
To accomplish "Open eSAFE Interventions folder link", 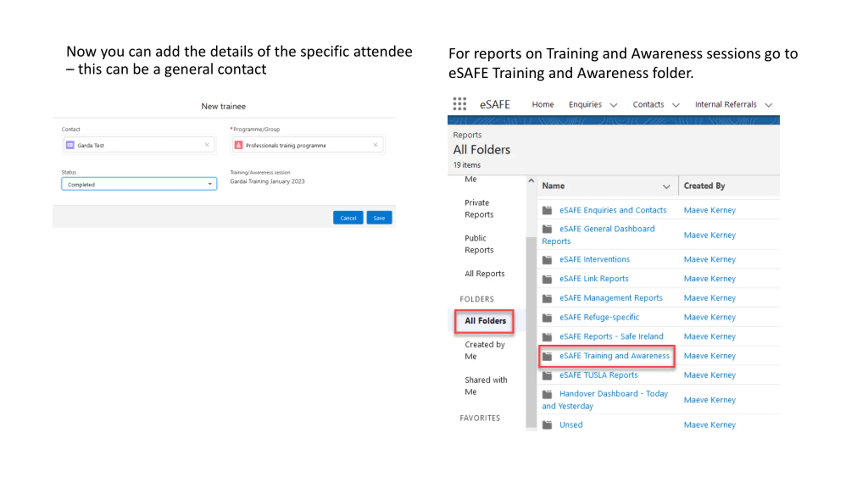I will 594,259.
